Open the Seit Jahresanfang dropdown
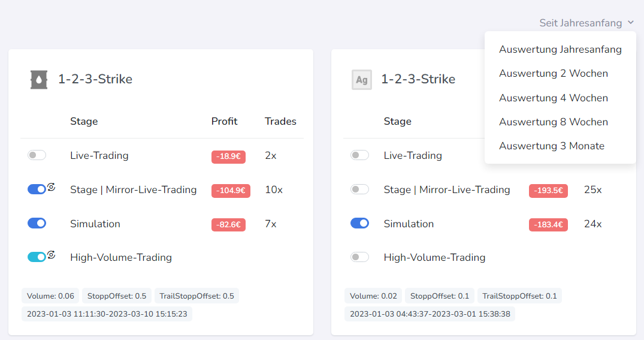This screenshot has height=340, width=644. click(580, 23)
